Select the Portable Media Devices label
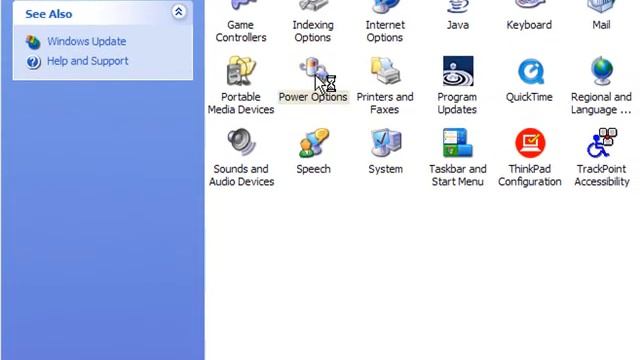This screenshot has width=640, height=360. click(241, 103)
